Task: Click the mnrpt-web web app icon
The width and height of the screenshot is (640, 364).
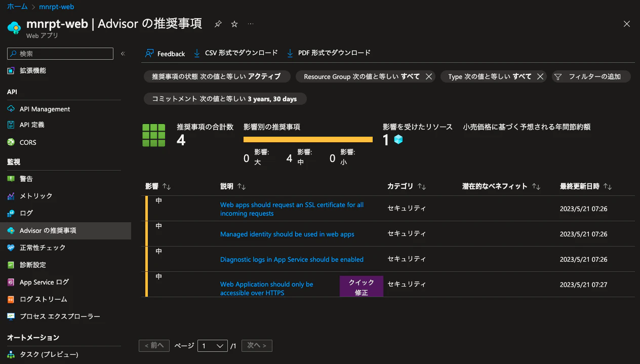Action: 14,27
